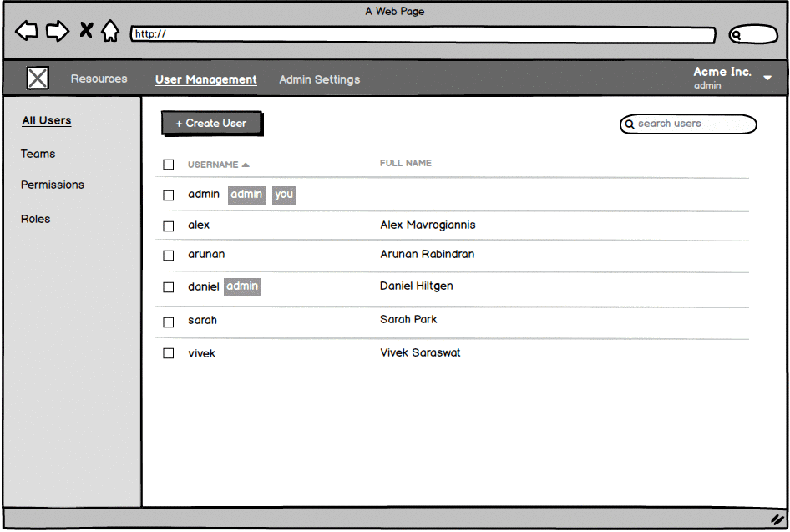790x532 pixels.
Task: Expand the Acme Inc. account dropdown arrow
Action: (x=767, y=78)
